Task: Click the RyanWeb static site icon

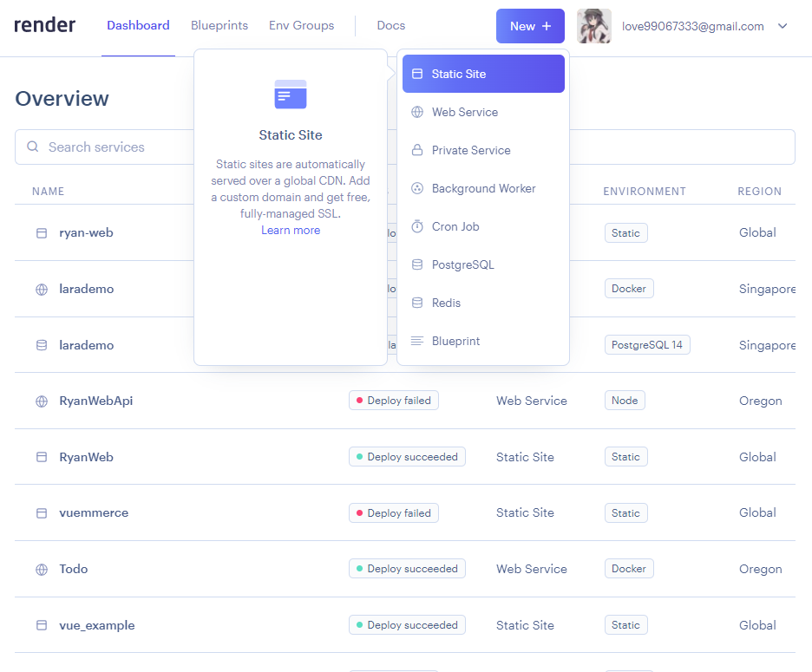Action: coord(42,457)
